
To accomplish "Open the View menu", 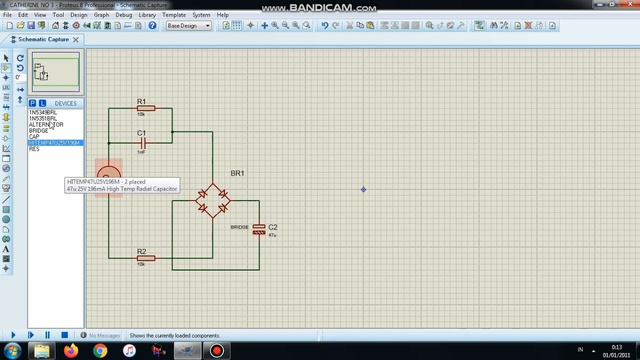I will [x=40, y=15].
